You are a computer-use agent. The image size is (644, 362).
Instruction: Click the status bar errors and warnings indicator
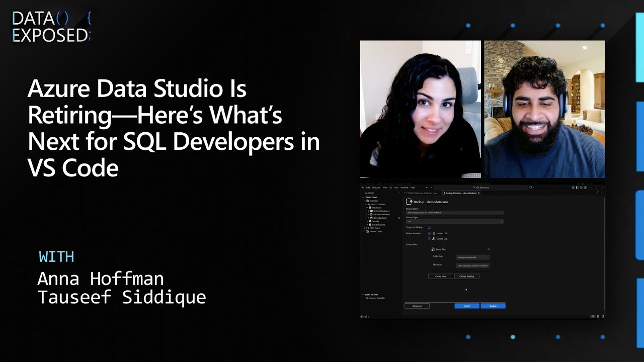coord(365,317)
